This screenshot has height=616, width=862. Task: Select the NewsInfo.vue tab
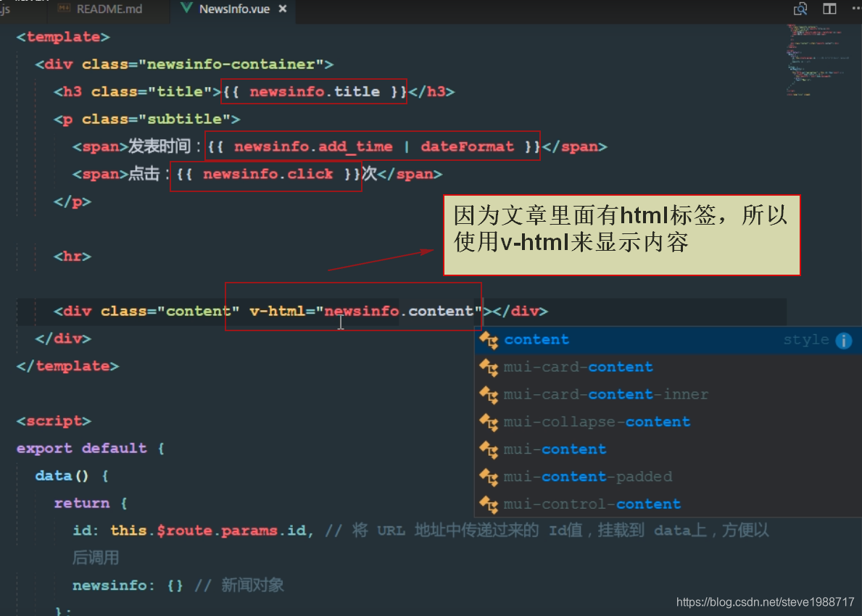tap(234, 9)
